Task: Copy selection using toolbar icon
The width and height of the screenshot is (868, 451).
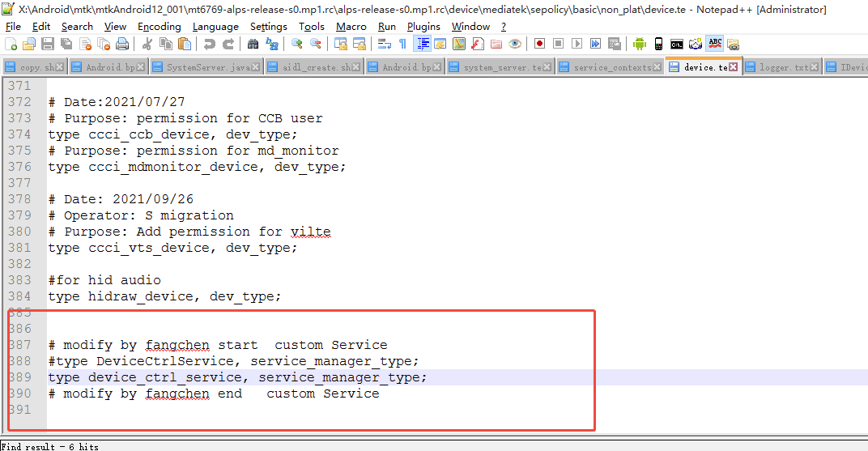Action: point(165,45)
